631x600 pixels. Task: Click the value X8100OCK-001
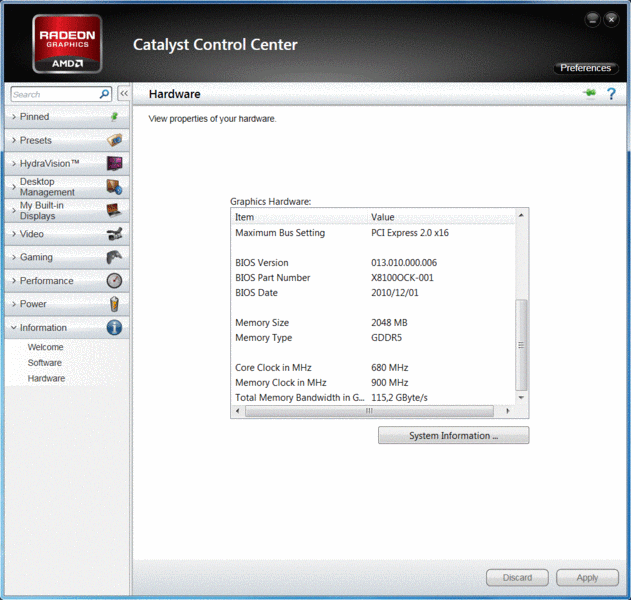pos(402,277)
